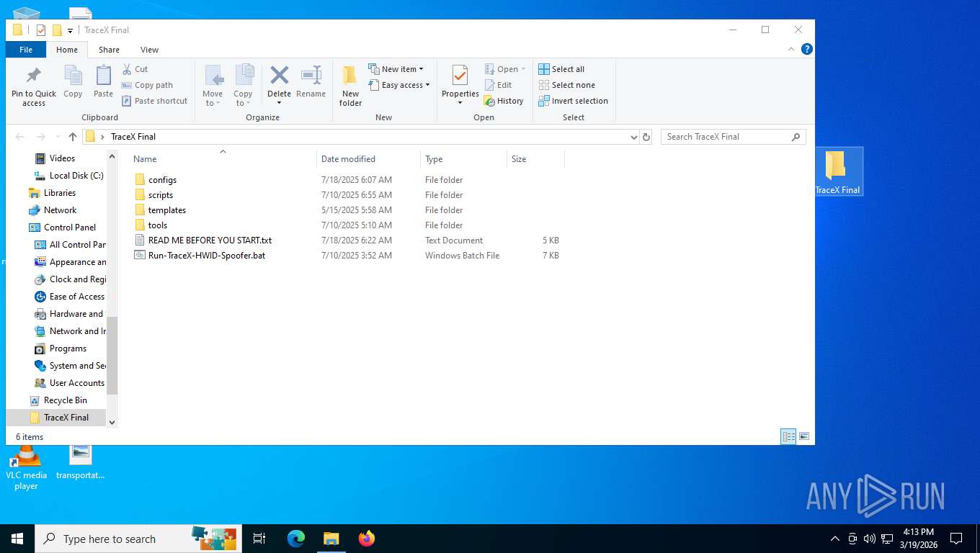Click the Cut scissors button
The image size is (980, 553).
[135, 69]
